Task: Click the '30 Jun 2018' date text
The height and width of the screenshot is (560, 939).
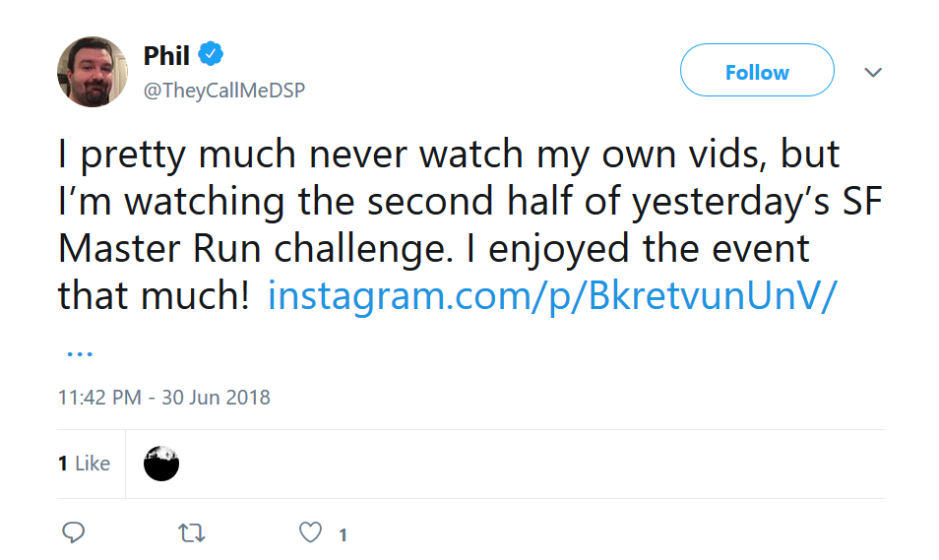Action: tap(217, 397)
